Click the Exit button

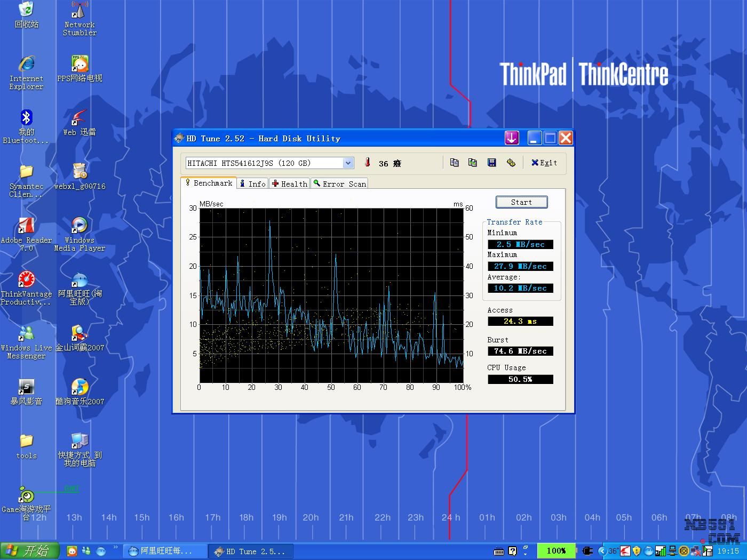(544, 163)
